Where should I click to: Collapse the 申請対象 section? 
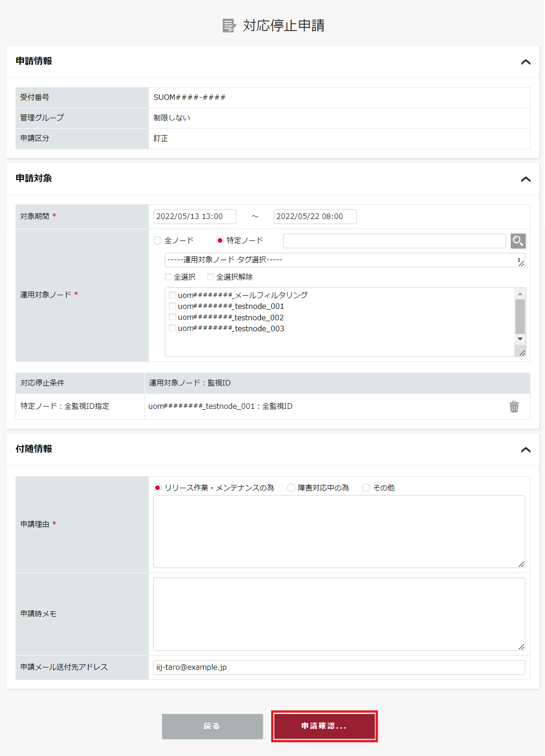tap(526, 179)
